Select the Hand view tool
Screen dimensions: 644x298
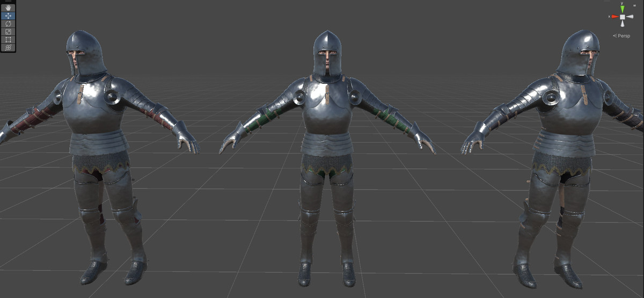pos(8,8)
